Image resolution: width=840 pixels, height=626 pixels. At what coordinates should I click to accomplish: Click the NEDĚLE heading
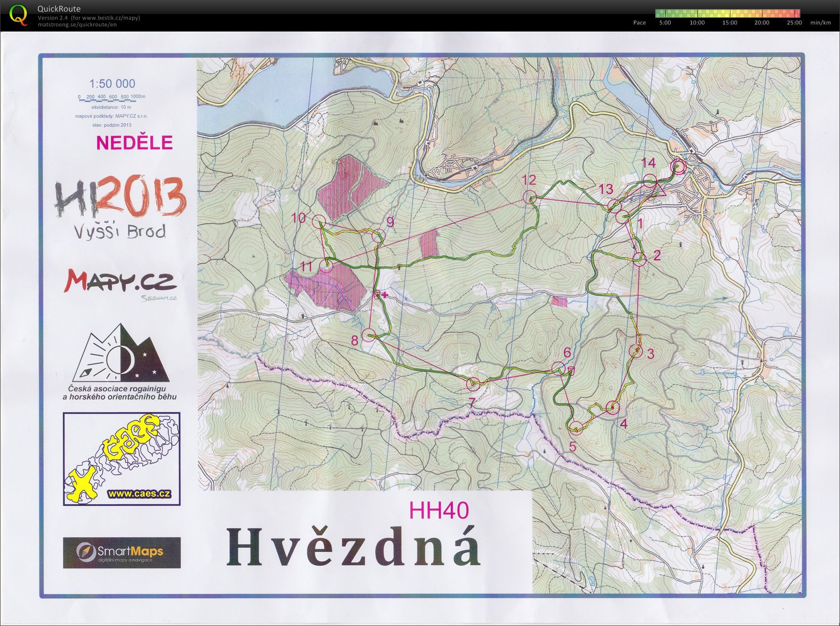coord(134,143)
